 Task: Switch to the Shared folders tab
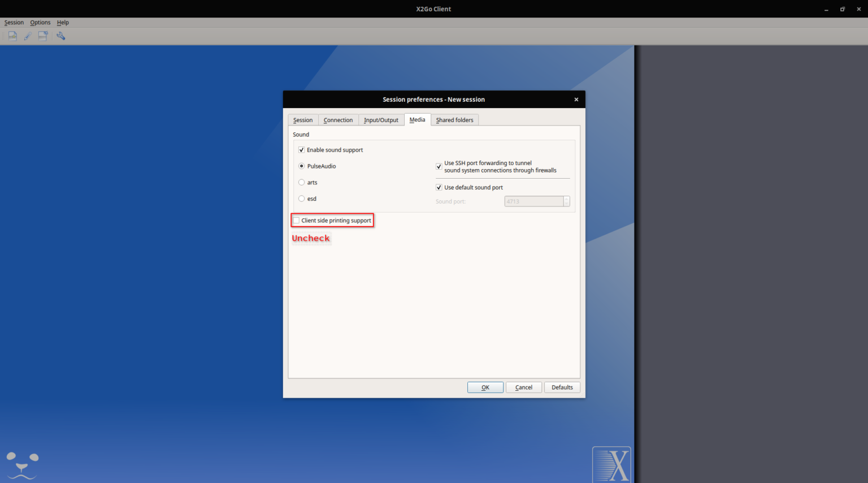click(454, 120)
